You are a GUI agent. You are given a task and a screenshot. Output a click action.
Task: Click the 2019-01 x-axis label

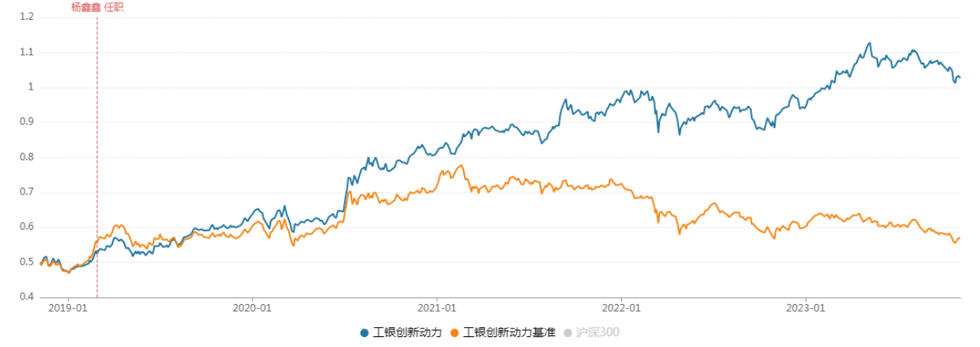pos(68,308)
